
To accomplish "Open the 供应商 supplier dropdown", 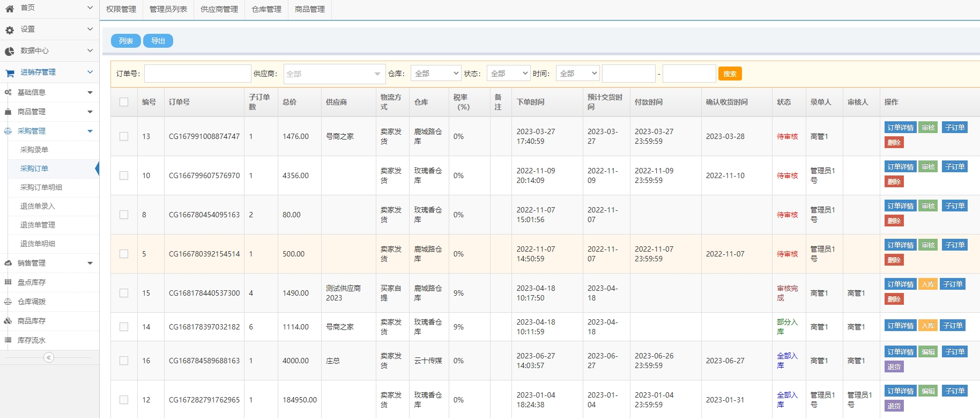I will 333,74.
